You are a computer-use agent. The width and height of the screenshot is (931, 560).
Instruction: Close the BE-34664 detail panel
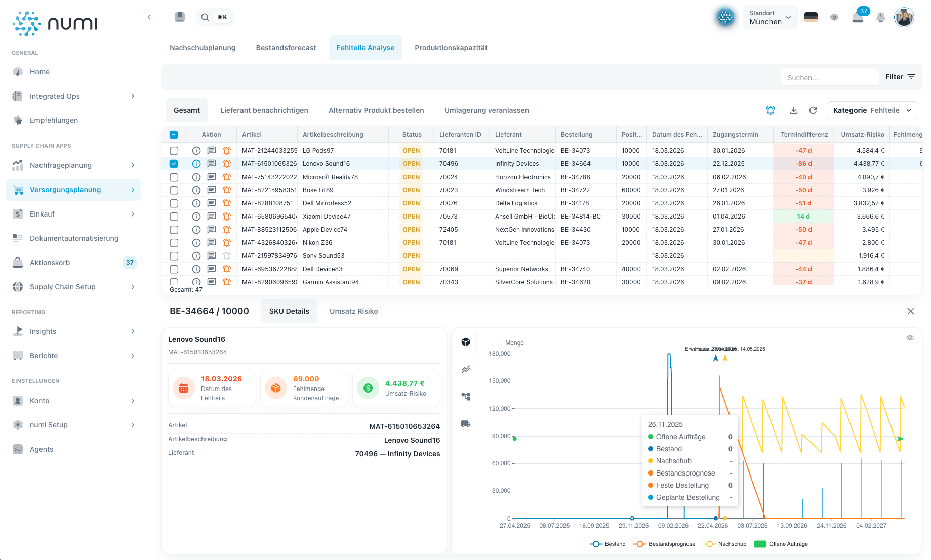(x=911, y=311)
